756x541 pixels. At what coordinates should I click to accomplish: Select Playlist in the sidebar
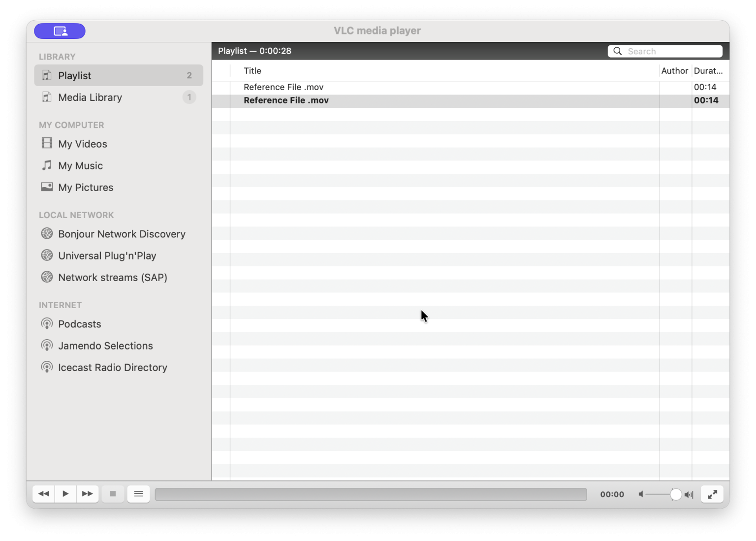pyautogui.click(x=119, y=75)
